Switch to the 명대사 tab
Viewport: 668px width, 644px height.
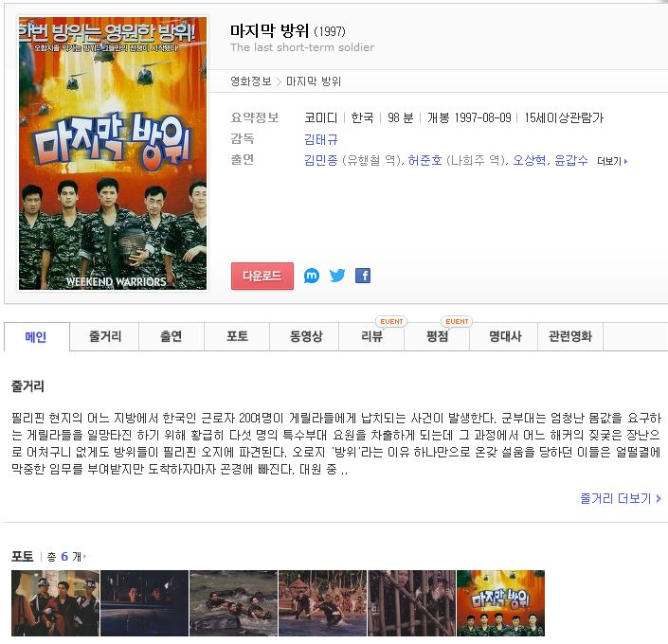(503, 336)
